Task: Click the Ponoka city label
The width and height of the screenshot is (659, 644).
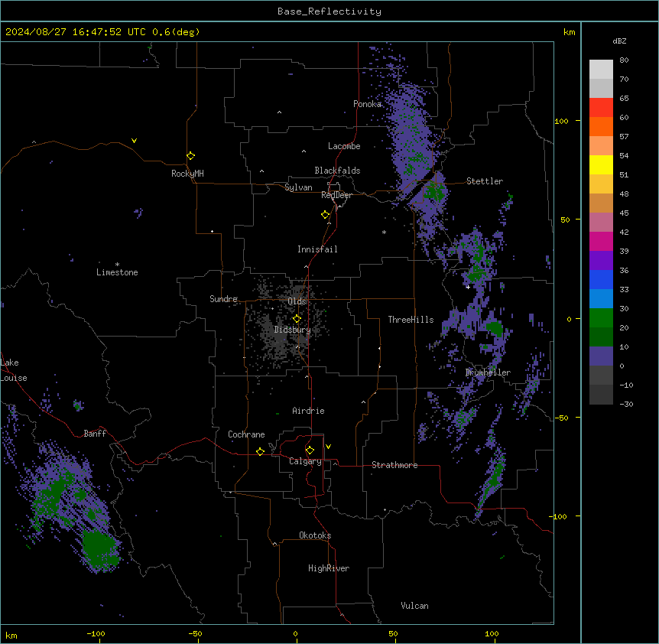Action: tap(367, 104)
